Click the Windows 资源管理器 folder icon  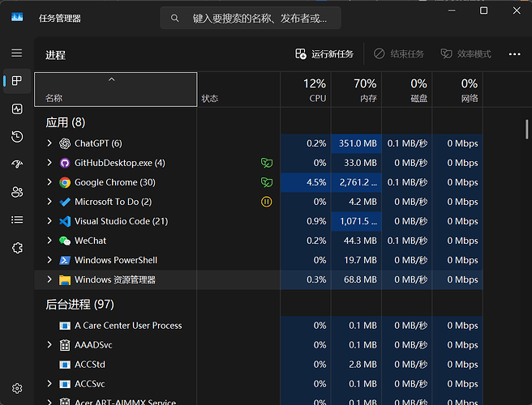click(x=65, y=280)
